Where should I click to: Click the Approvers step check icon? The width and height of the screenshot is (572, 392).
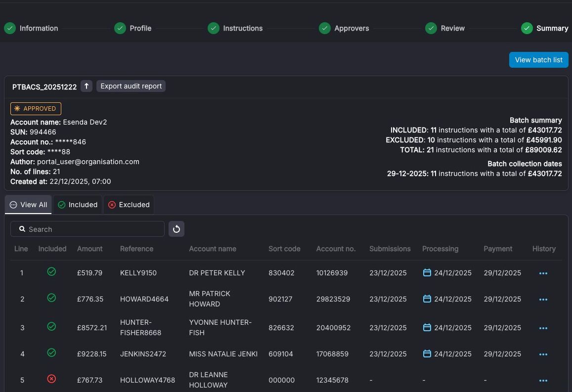325,28
